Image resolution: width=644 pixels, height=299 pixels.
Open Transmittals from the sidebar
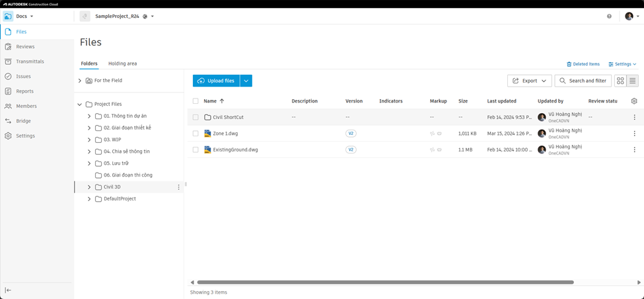[30, 62]
